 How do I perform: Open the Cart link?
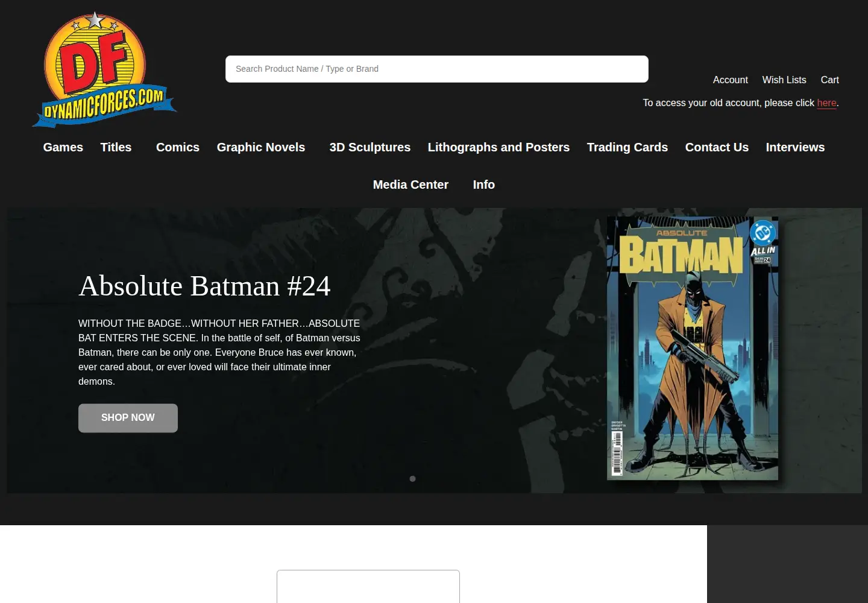point(829,80)
